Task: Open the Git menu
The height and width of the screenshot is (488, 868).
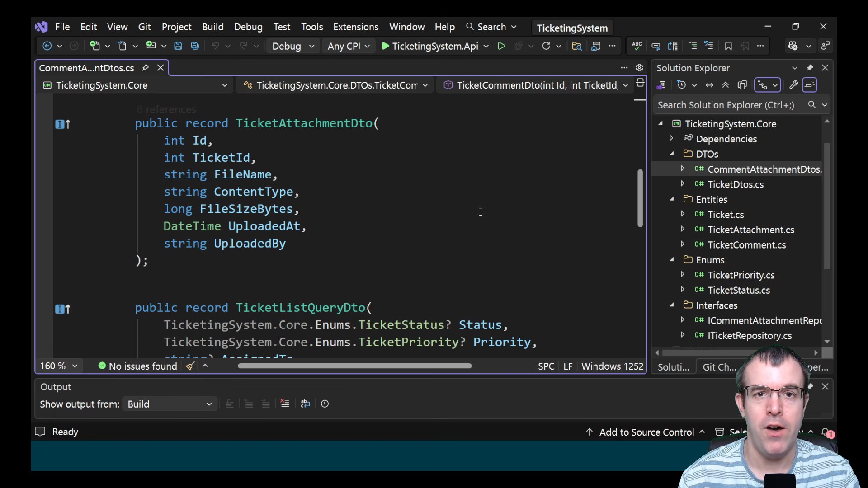Action: [x=144, y=27]
